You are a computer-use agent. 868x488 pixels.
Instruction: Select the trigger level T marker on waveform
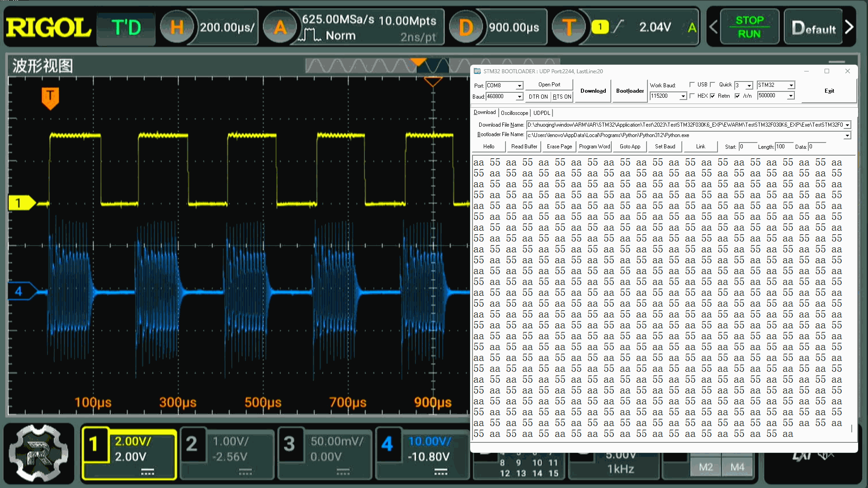[x=50, y=98]
